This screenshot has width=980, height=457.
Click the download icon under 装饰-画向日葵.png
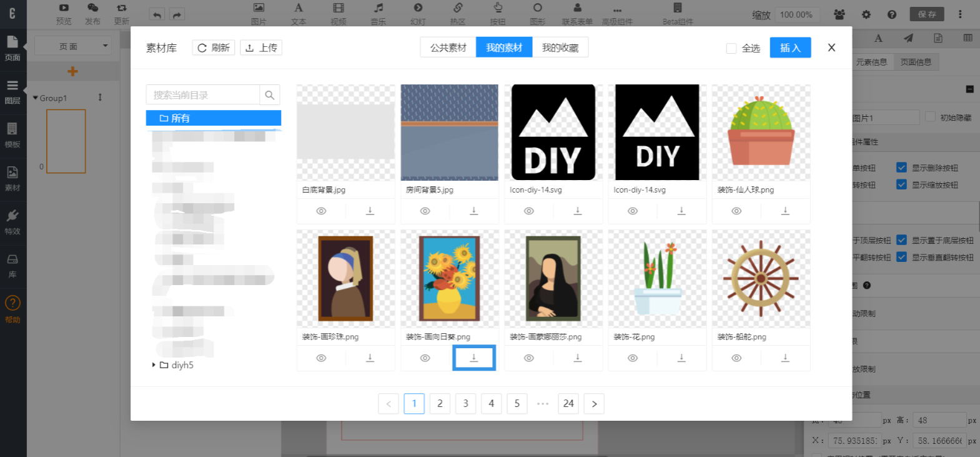(473, 358)
